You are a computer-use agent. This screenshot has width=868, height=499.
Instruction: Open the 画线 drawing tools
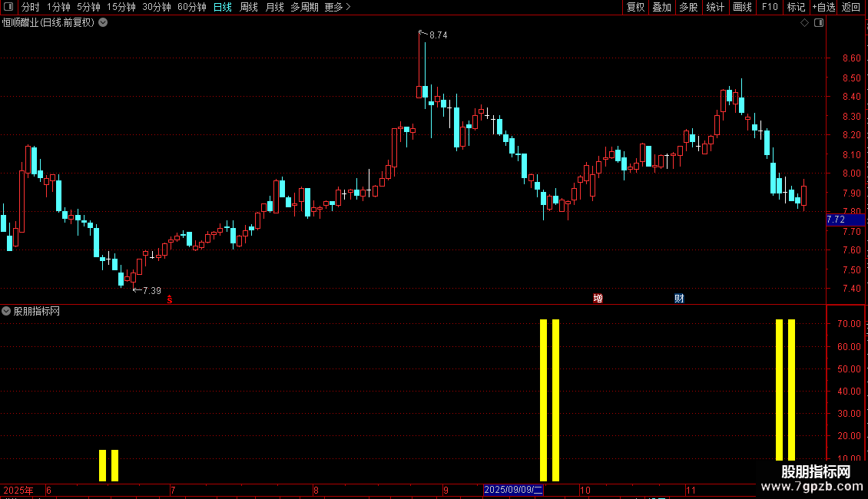742,7
